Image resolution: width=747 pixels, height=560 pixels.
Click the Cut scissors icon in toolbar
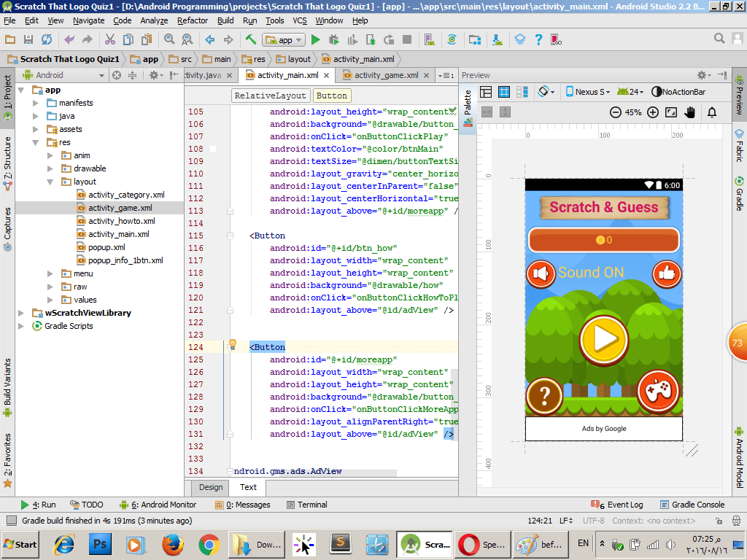(x=110, y=39)
